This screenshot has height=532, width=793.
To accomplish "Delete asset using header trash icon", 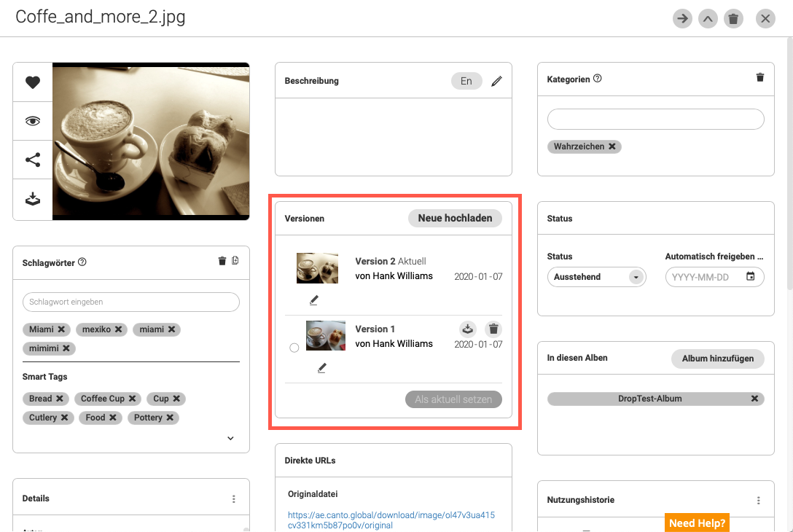I will [x=733, y=19].
